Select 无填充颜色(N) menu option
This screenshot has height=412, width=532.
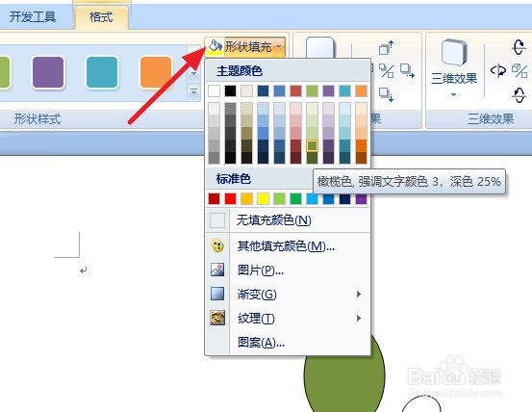pyautogui.click(x=288, y=220)
